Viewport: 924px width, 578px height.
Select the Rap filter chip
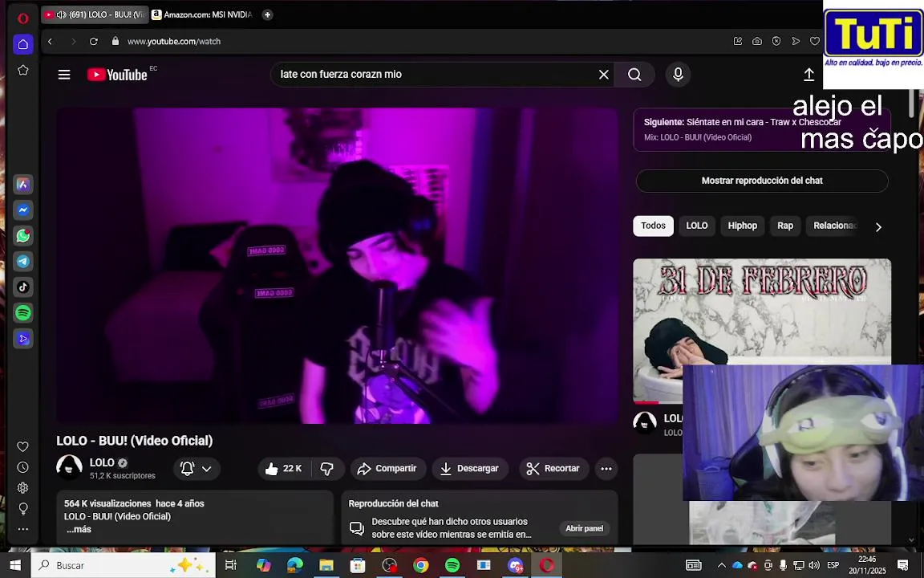785,226
